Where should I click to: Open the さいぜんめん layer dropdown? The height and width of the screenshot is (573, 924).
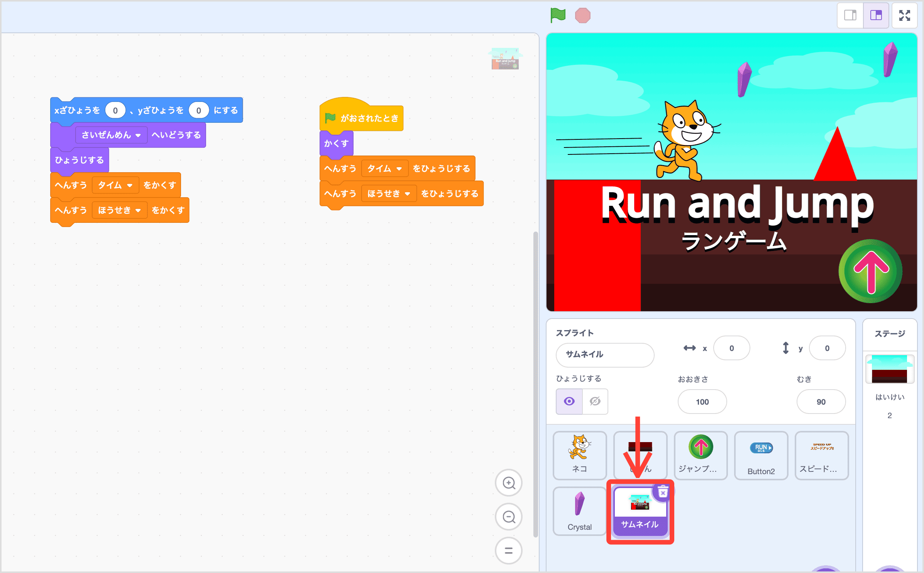click(x=111, y=135)
